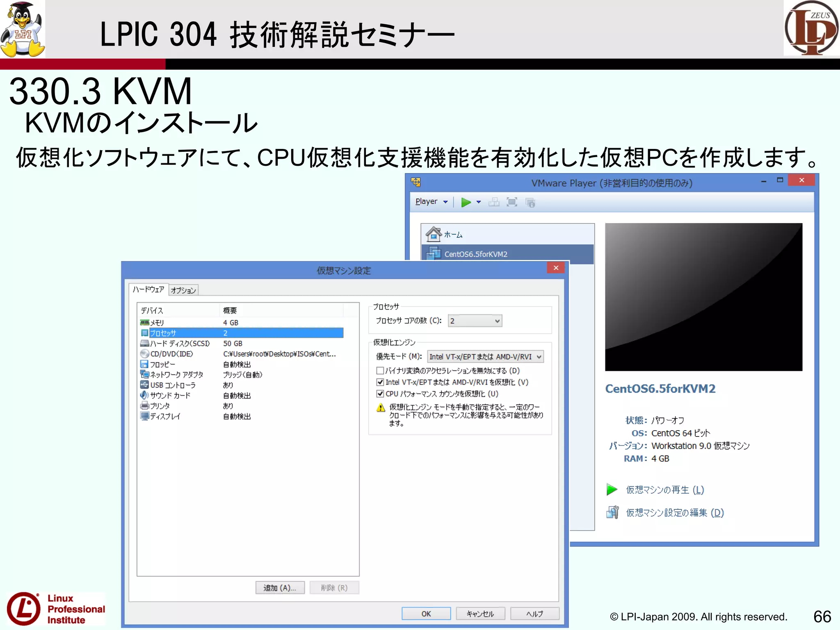Close the 仮想マシン設定 dialog
This screenshot has height=630, width=840.
(556, 268)
